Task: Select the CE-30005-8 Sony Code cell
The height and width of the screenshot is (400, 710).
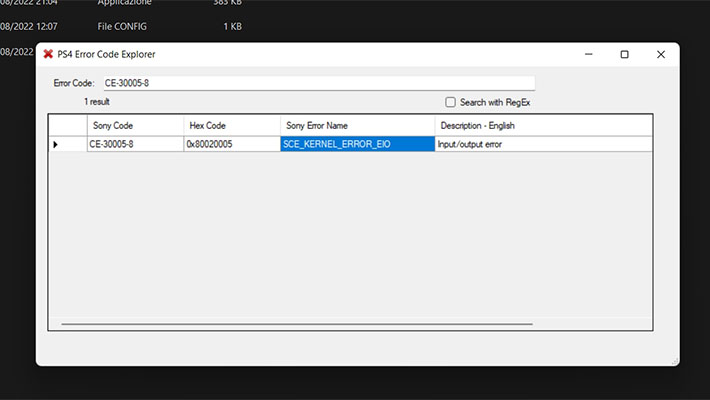Action: click(135, 144)
